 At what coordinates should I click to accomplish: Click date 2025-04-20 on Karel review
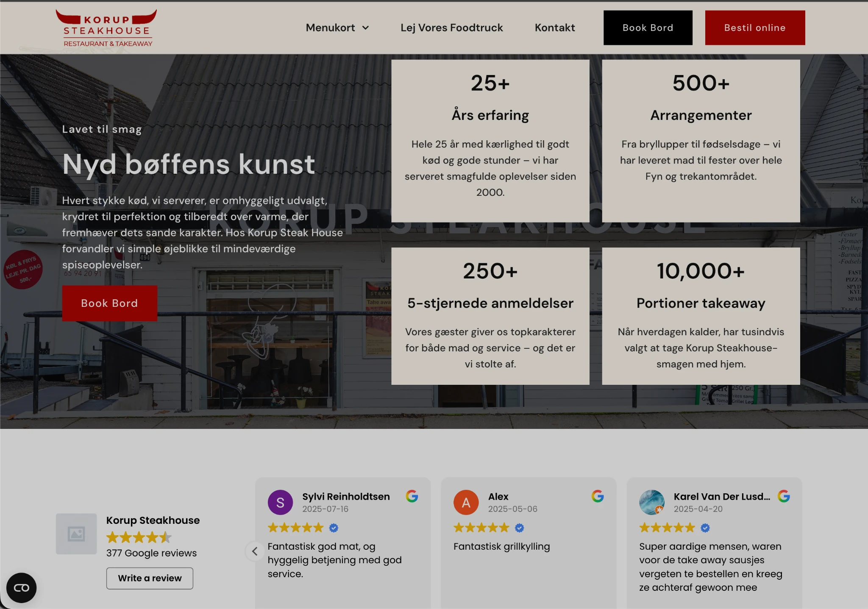click(698, 509)
